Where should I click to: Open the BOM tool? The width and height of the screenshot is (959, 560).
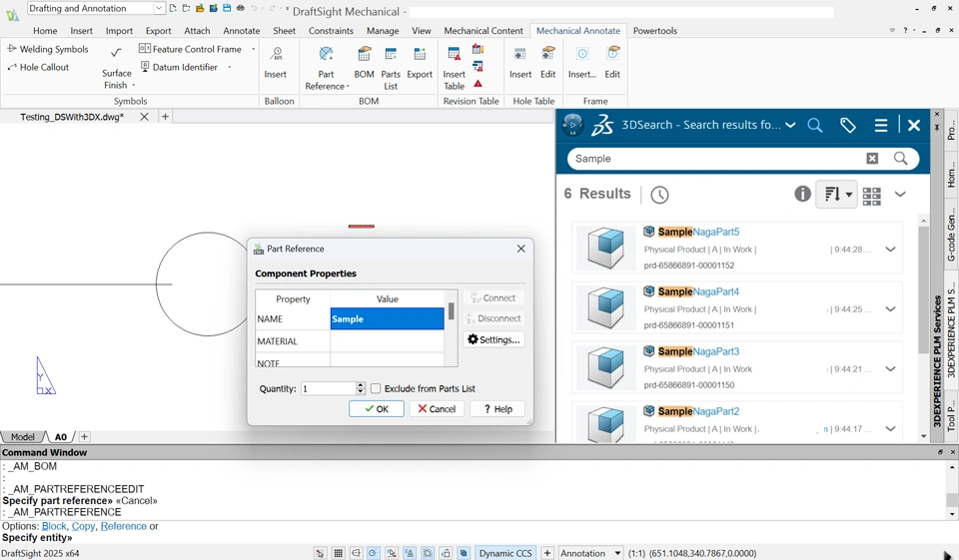point(364,63)
